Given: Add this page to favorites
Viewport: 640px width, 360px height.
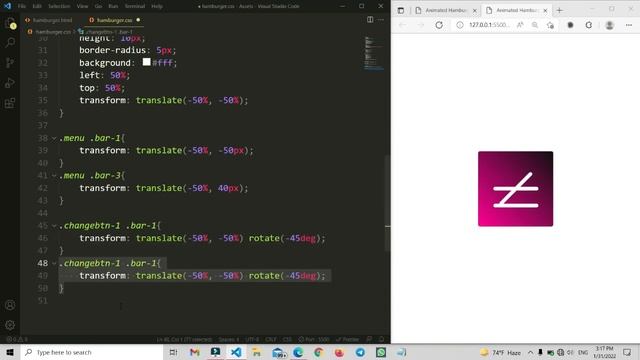Looking at the screenshot, I should click(550, 25).
